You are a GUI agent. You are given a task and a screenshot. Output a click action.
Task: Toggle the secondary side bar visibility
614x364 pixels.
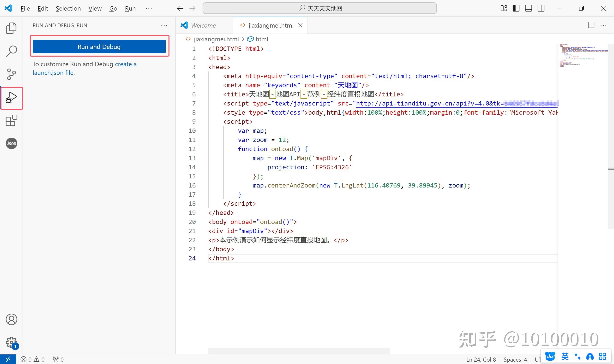click(541, 8)
